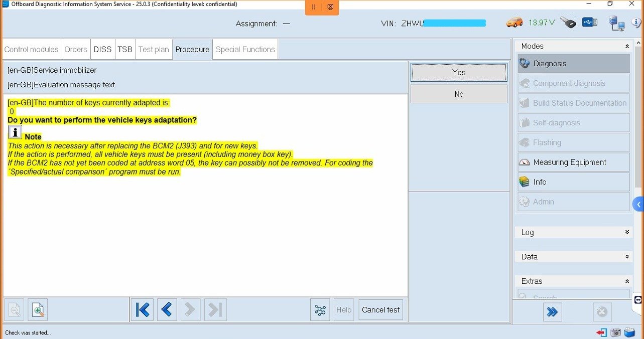The width and height of the screenshot is (644, 339).
Task: Jump to first step arrow button
Action: [143, 310]
